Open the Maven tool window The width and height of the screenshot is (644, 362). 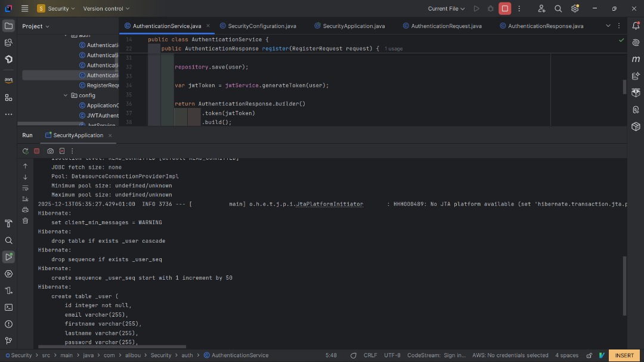click(636, 59)
